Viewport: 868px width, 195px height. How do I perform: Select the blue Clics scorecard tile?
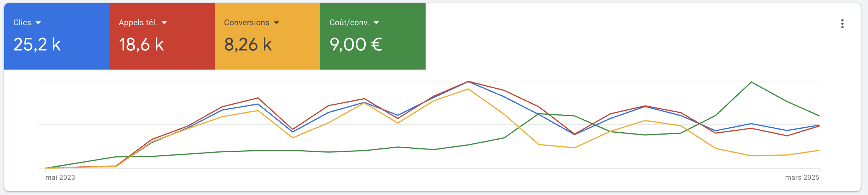[x=57, y=36]
